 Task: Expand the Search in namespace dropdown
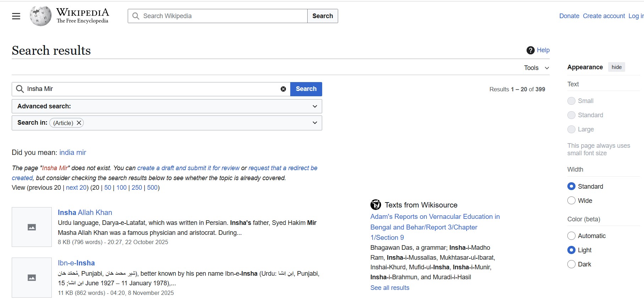[x=314, y=123]
